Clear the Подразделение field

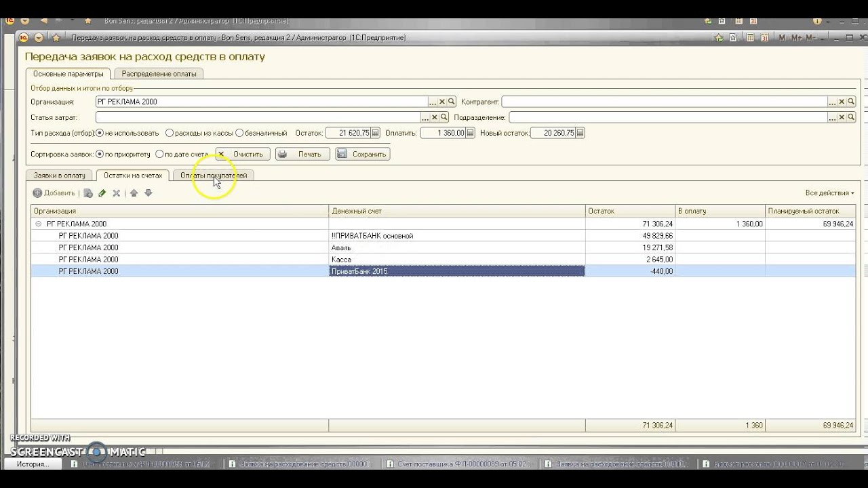(842, 117)
